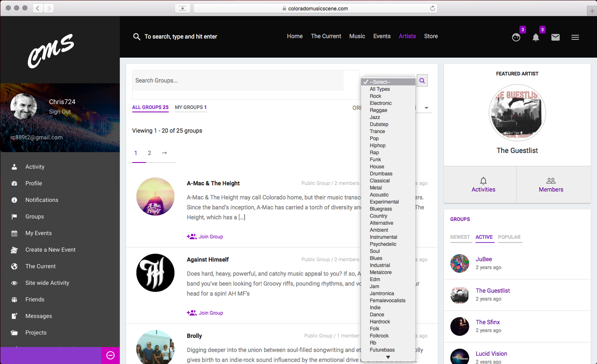Collapse sidebar with the minus circle icon

[111, 355]
